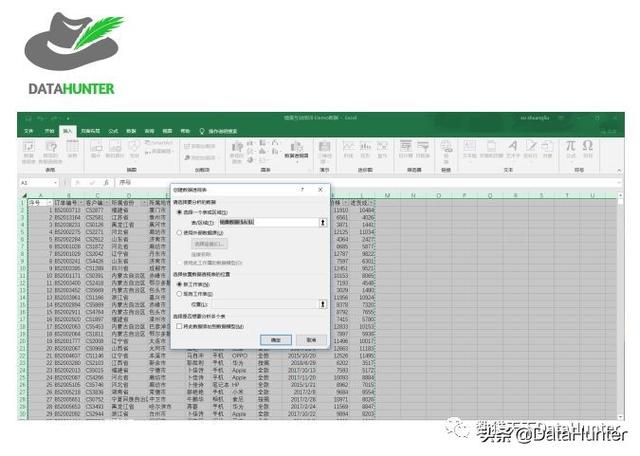Viewport: 640px width, 456px height.
Task: Click the Choose Connection button
Action: tap(209, 244)
